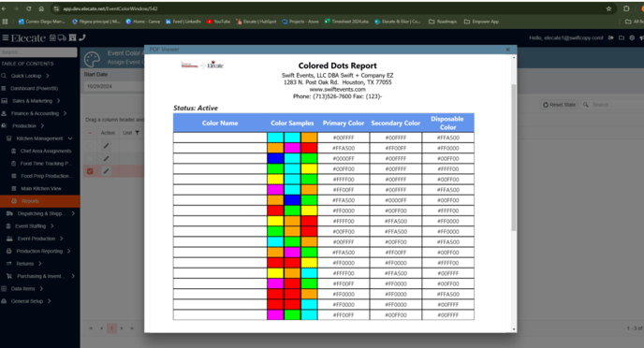The image size is (644, 348).
Task: Open the Empower App bookmark folder
Action: [481, 22]
